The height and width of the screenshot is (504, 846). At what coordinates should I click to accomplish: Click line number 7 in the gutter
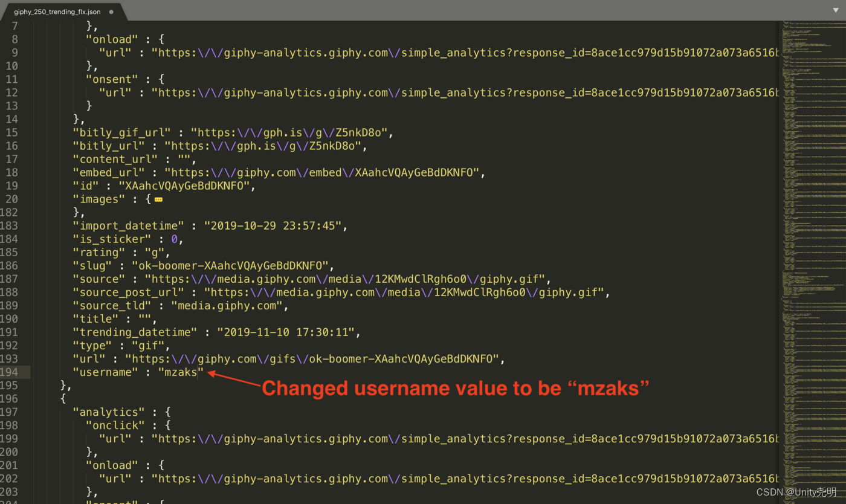(15, 26)
